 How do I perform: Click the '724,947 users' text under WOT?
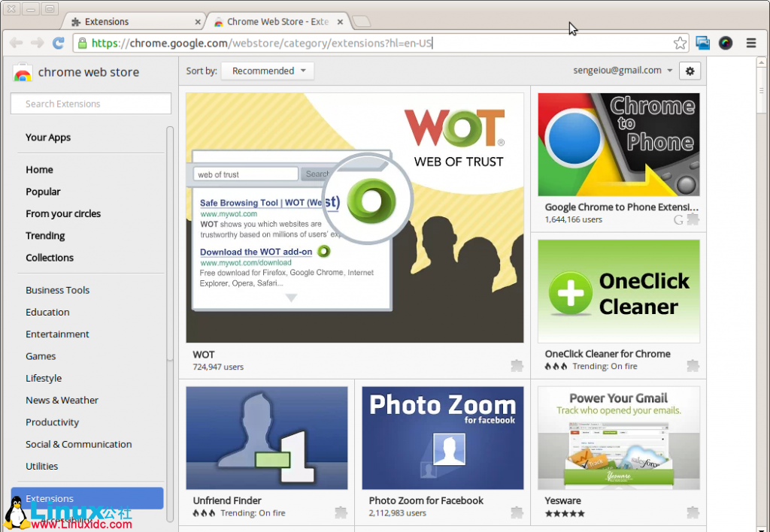[x=218, y=367]
